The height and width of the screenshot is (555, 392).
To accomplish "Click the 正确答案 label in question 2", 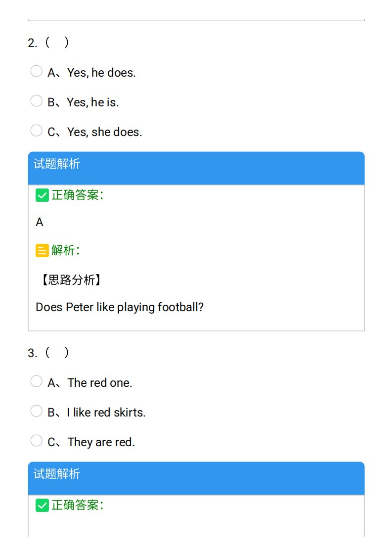I will 78,195.
